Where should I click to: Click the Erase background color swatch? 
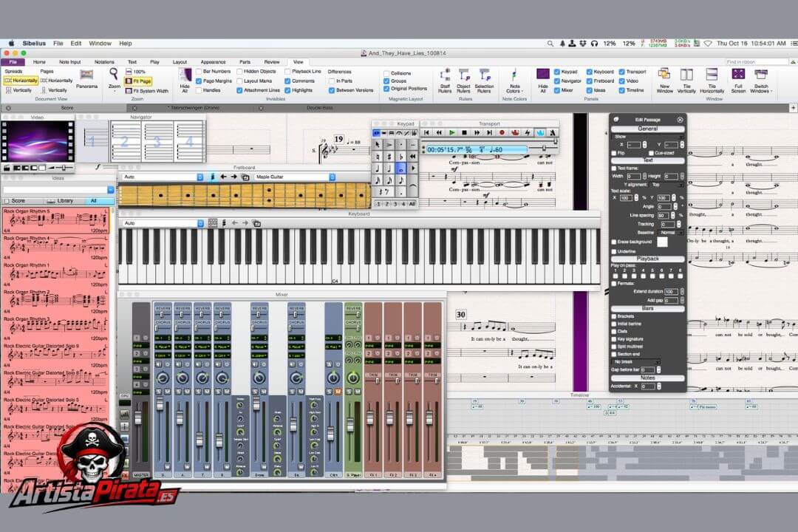coord(661,242)
